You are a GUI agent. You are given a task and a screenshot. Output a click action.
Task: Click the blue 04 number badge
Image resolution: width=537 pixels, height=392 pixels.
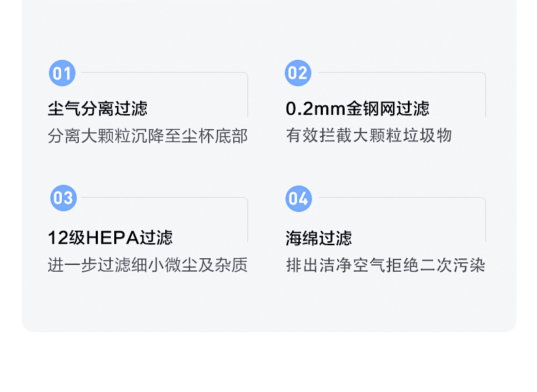pos(298,198)
